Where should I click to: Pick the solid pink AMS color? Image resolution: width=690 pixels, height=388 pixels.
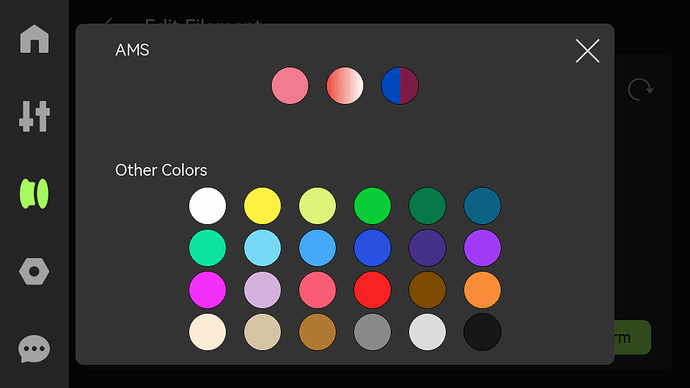[290, 86]
